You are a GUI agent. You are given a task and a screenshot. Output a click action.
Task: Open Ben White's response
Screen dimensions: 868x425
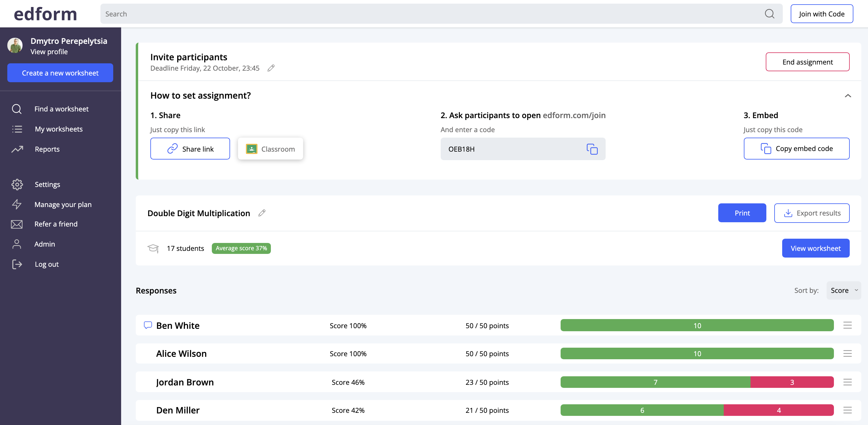pyautogui.click(x=178, y=325)
